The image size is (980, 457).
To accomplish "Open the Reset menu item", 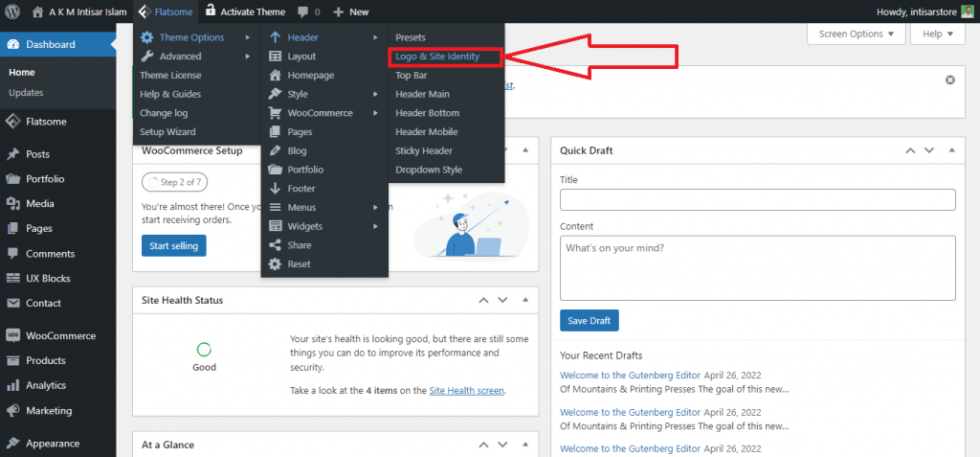I will click(x=299, y=264).
